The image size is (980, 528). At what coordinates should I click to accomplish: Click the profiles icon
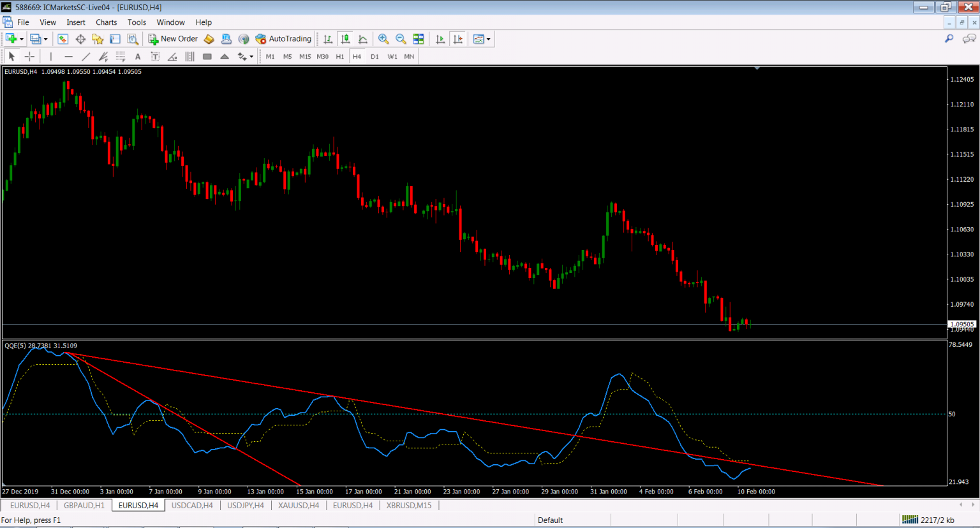click(x=36, y=39)
